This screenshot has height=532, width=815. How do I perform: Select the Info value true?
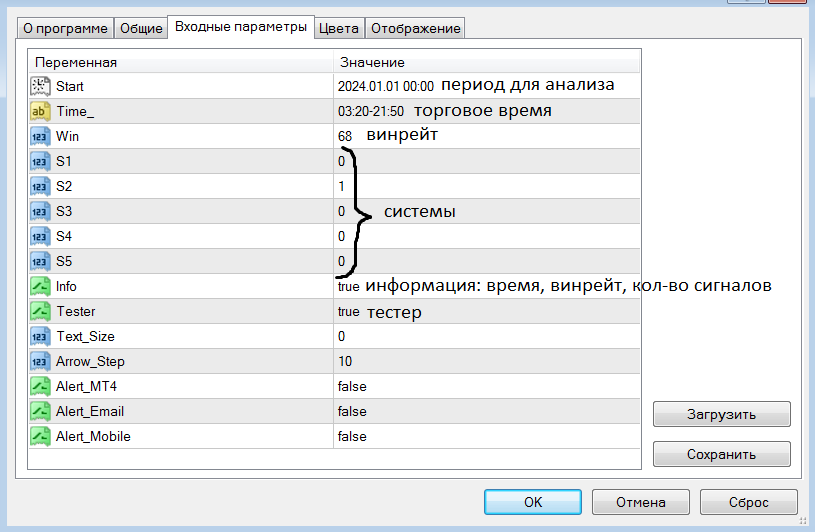(x=348, y=286)
